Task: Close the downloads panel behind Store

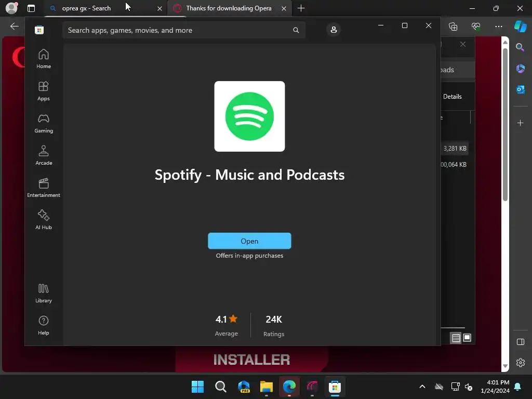Action: click(x=463, y=45)
